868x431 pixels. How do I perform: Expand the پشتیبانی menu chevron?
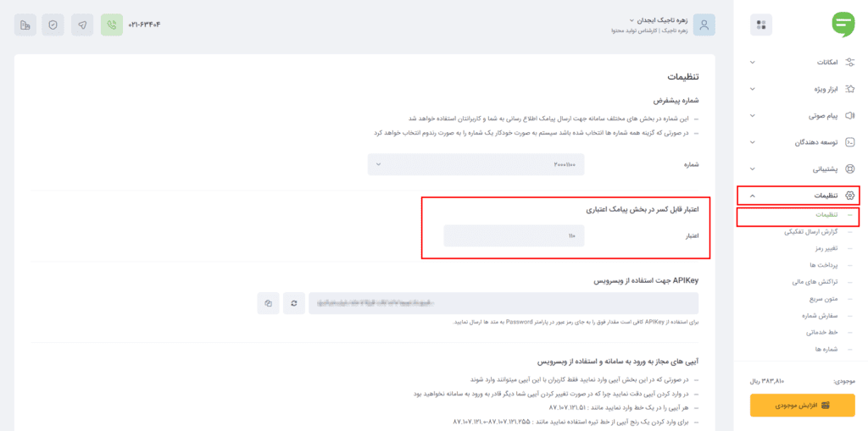tap(752, 169)
